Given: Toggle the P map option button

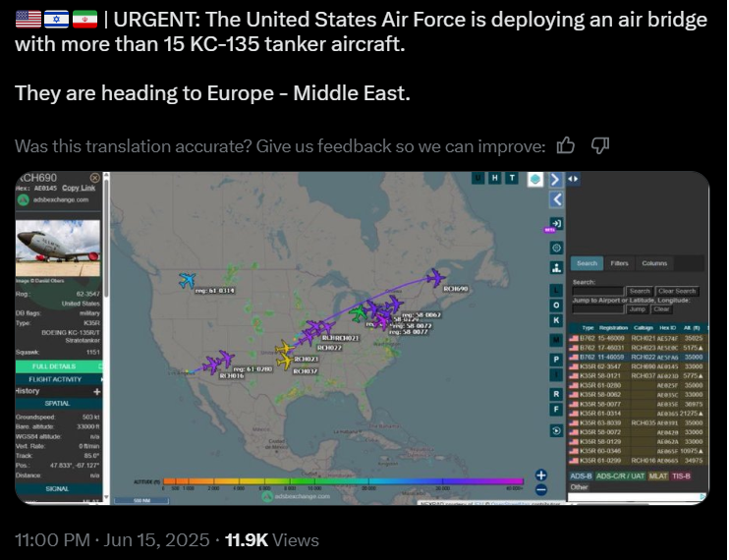Looking at the screenshot, I should tap(556, 360).
